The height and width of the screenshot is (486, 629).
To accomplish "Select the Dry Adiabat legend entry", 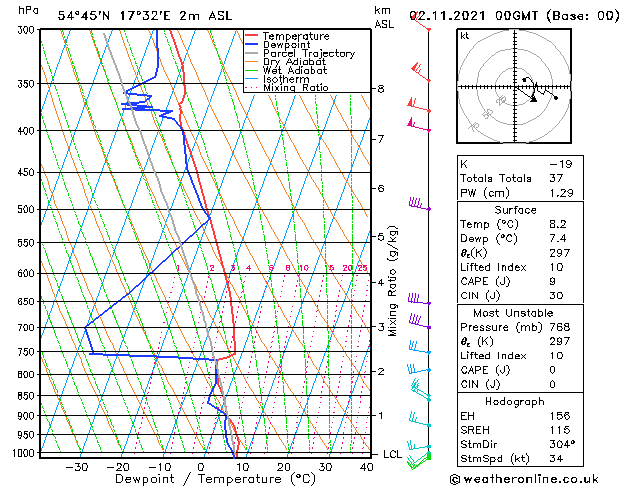I will point(295,62).
